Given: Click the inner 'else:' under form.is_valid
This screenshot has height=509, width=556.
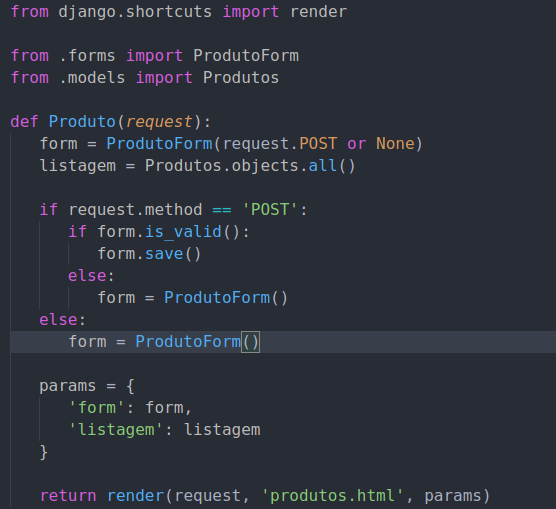Looking at the screenshot, I should (91, 276).
